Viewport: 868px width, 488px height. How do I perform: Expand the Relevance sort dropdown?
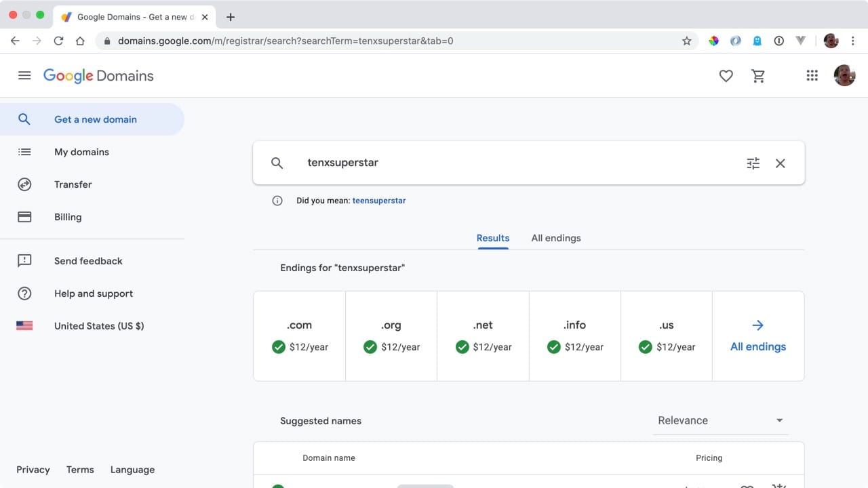(x=720, y=420)
